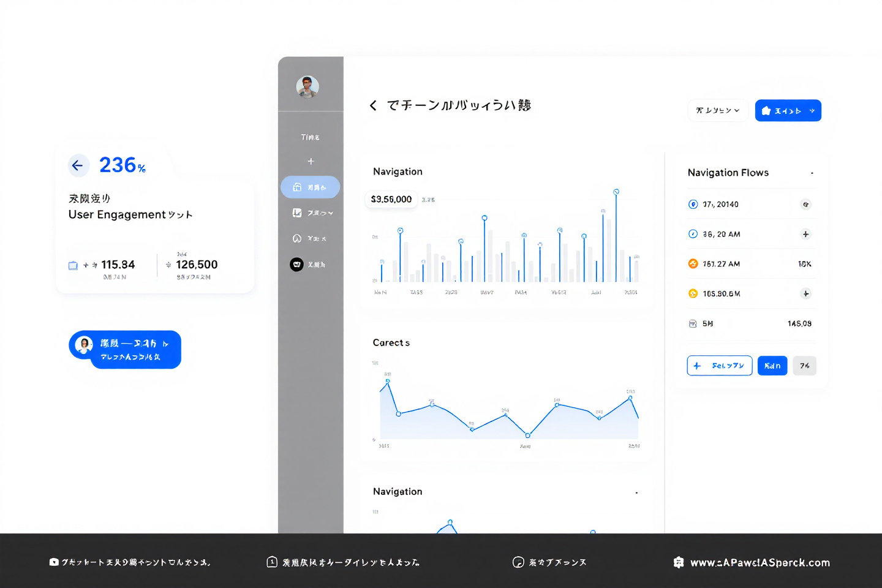The height and width of the screenshot is (588, 882).
Task: Click the blue chat bubble with avatar
Action: pyautogui.click(x=126, y=350)
